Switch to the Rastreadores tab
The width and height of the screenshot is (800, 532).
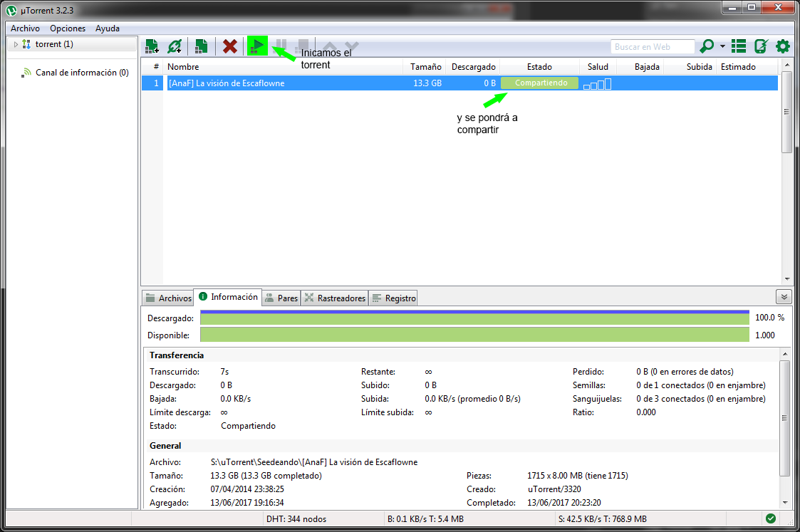click(x=335, y=298)
